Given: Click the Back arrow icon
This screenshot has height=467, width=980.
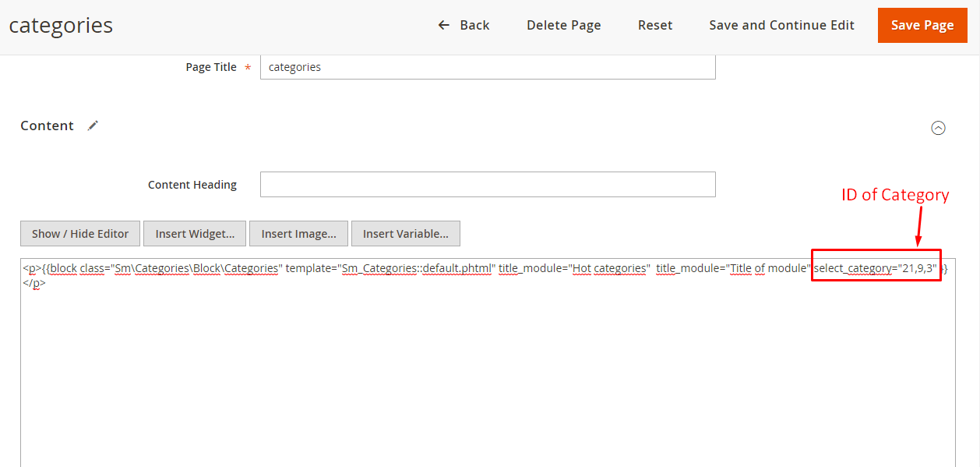Looking at the screenshot, I should click(444, 25).
